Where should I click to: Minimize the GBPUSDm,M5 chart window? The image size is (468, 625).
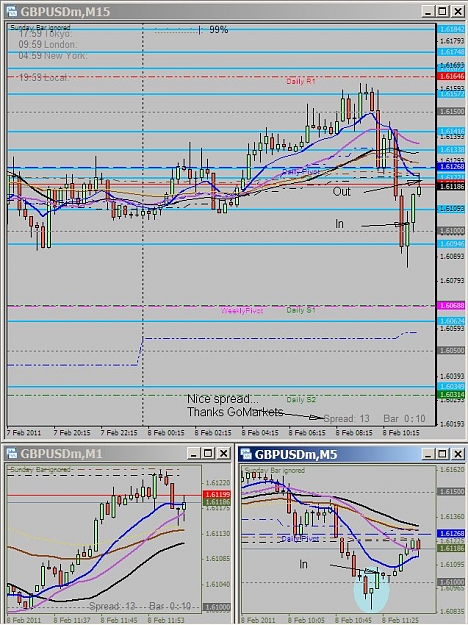coord(428,454)
